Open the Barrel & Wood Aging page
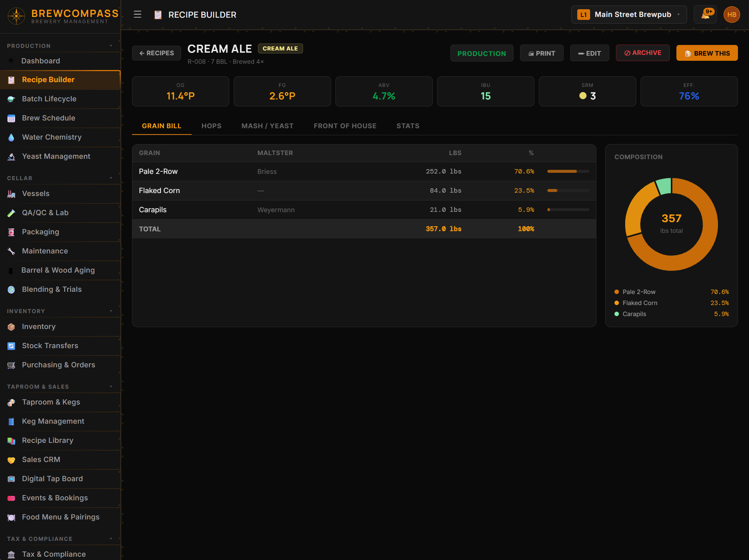Viewport: 749px width, 560px height. (x=60, y=270)
